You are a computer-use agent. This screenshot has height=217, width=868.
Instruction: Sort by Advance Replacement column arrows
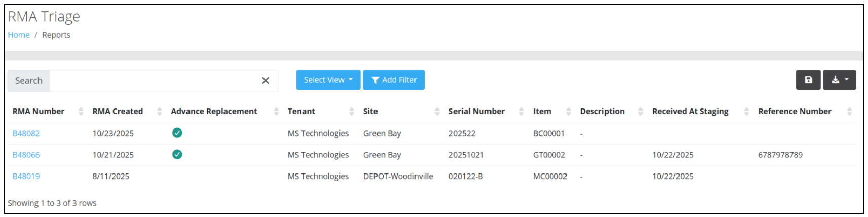[x=276, y=111]
